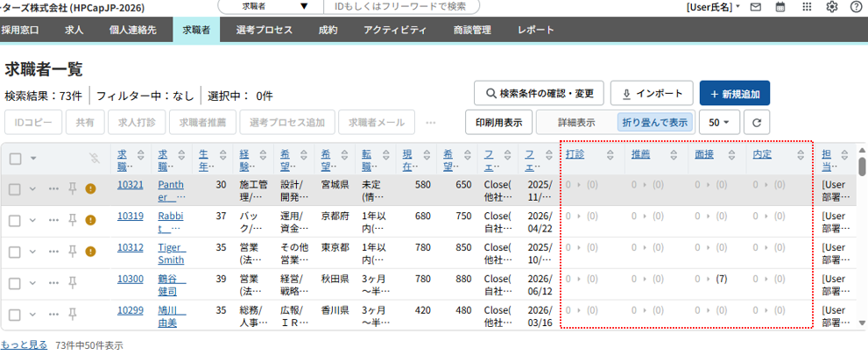Open the 50 rows-per-page dropdown

pyautogui.click(x=719, y=123)
